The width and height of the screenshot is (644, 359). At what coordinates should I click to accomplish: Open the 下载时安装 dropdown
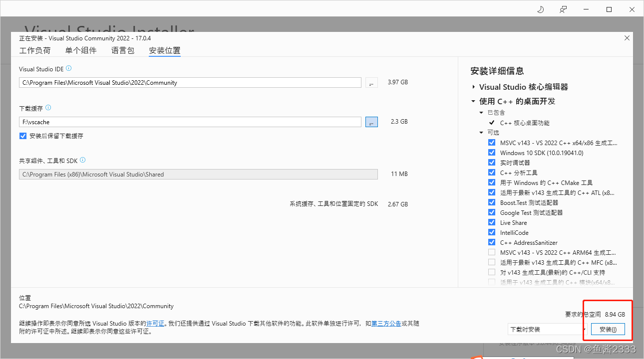[547, 329]
